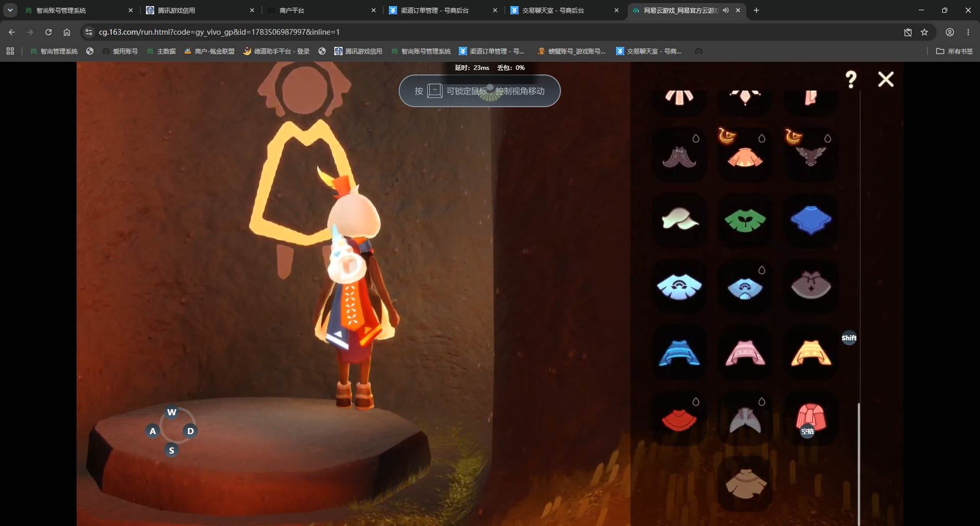Choose the dark blue cape

(811, 220)
